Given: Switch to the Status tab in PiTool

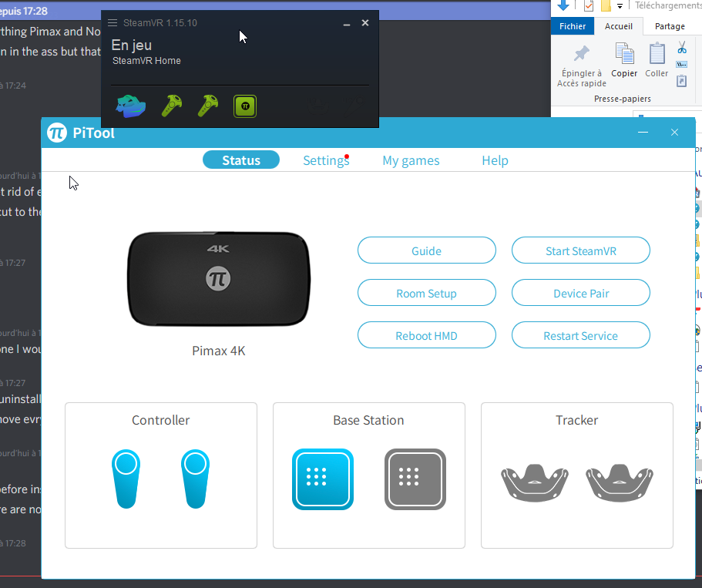Looking at the screenshot, I should [241, 160].
